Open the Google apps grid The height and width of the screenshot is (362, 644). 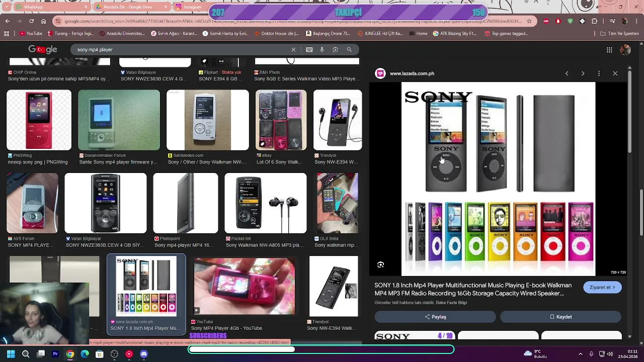pos(609,50)
